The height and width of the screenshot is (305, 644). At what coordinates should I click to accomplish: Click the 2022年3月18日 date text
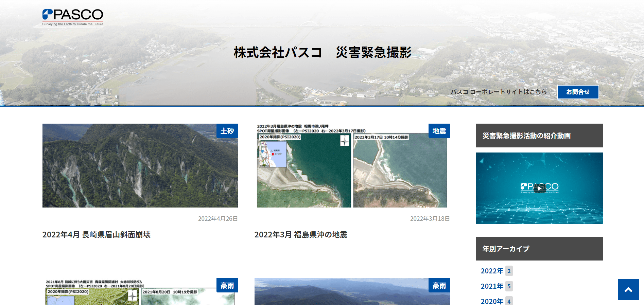[x=430, y=219]
